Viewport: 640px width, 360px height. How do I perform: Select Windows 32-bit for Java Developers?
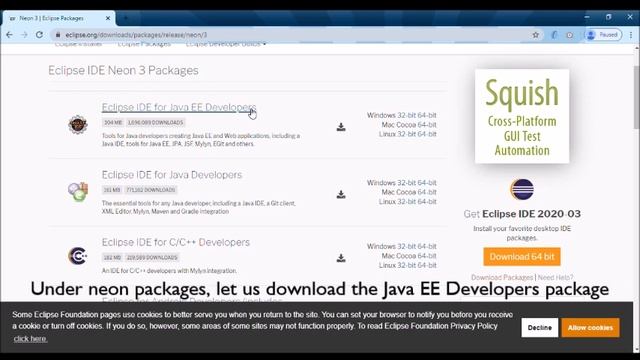pyautogui.click(x=406, y=183)
